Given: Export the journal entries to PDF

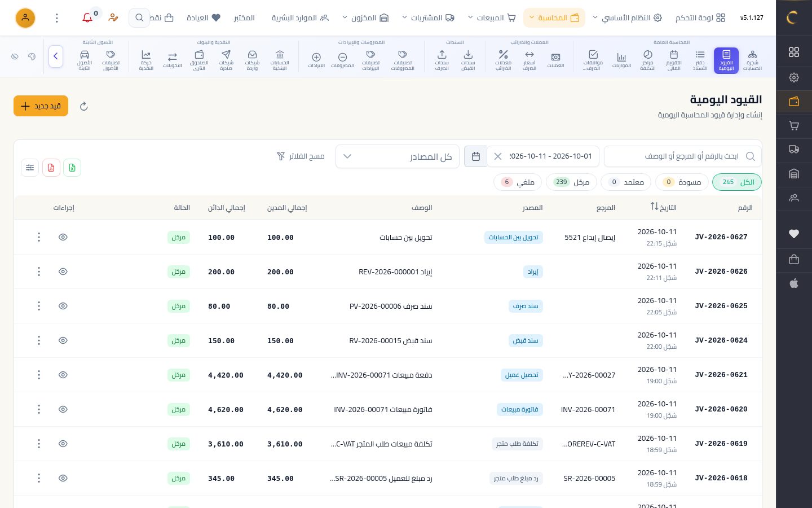Looking at the screenshot, I should [x=51, y=168].
